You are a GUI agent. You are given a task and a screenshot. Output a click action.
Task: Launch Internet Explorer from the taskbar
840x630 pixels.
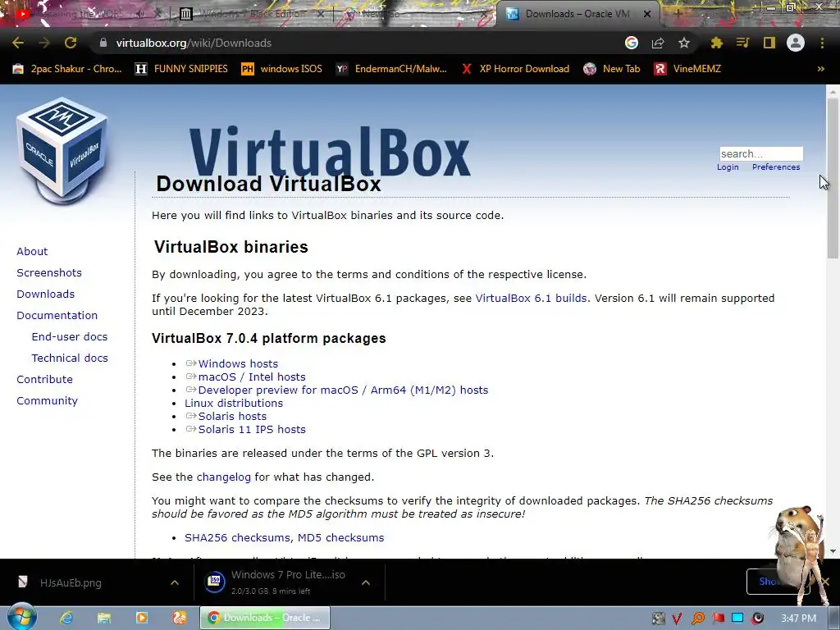coord(66,618)
